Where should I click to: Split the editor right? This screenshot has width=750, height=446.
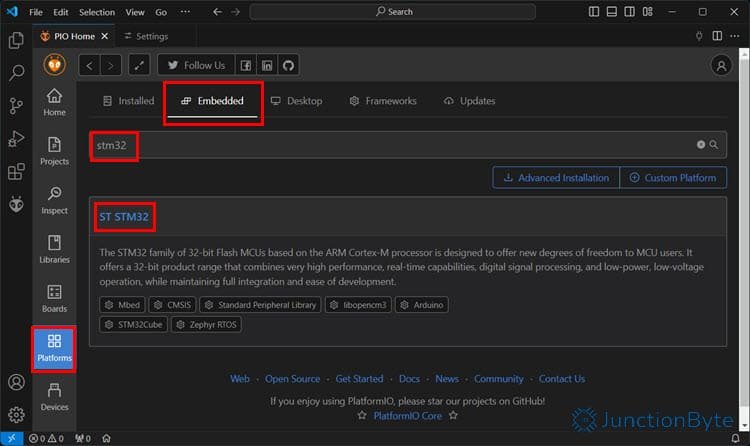[717, 36]
